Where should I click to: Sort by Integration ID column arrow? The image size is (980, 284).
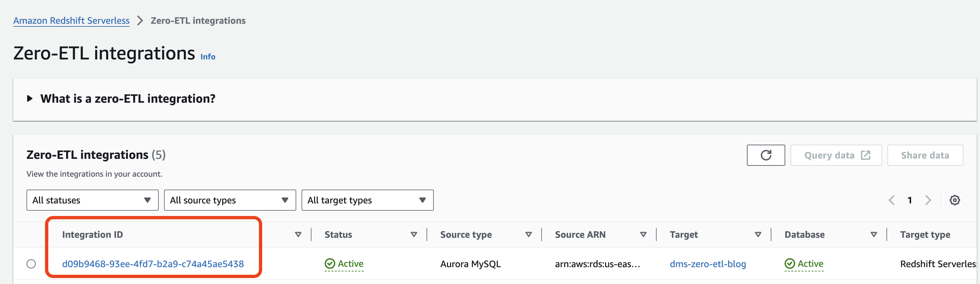[x=298, y=234]
